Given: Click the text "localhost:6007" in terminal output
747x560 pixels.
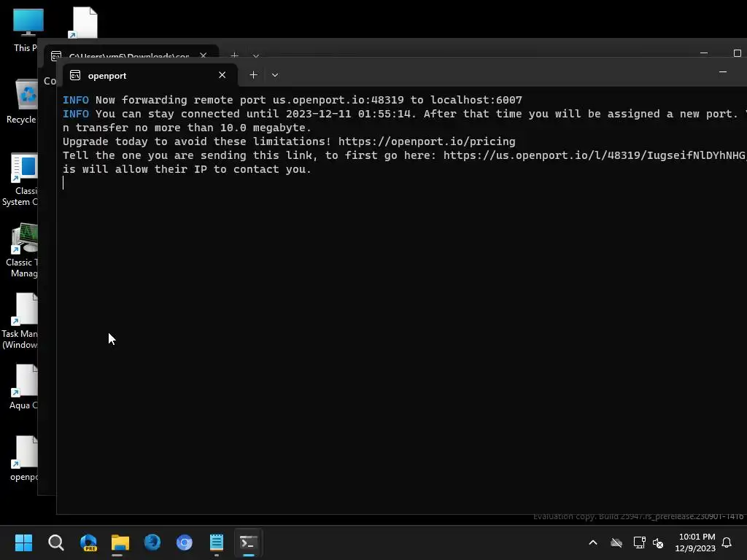Looking at the screenshot, I should (476, 100).
